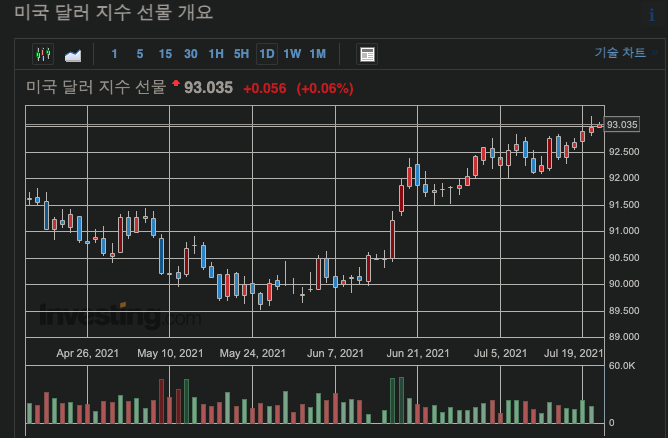Select the 15 minute interval
Image resolution: width=668 pixels, height=438 pixels.
pyautogui.click(x=165, y=54)
